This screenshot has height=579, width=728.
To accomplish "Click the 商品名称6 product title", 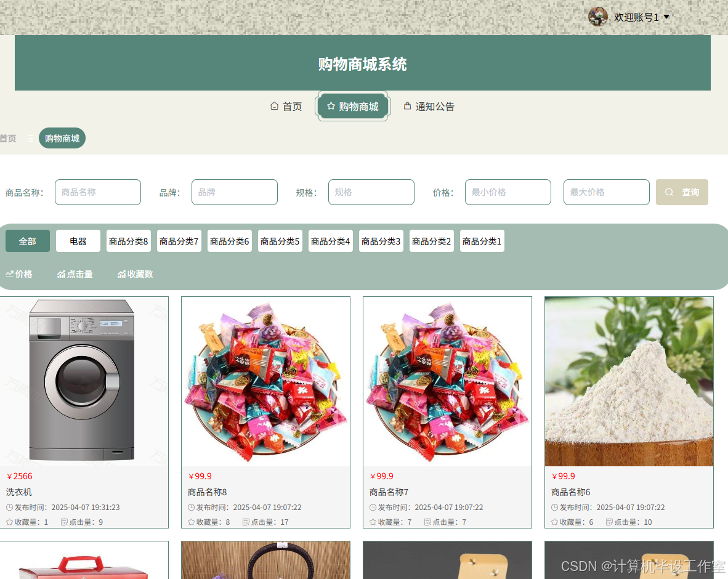I will pos(570,492).
